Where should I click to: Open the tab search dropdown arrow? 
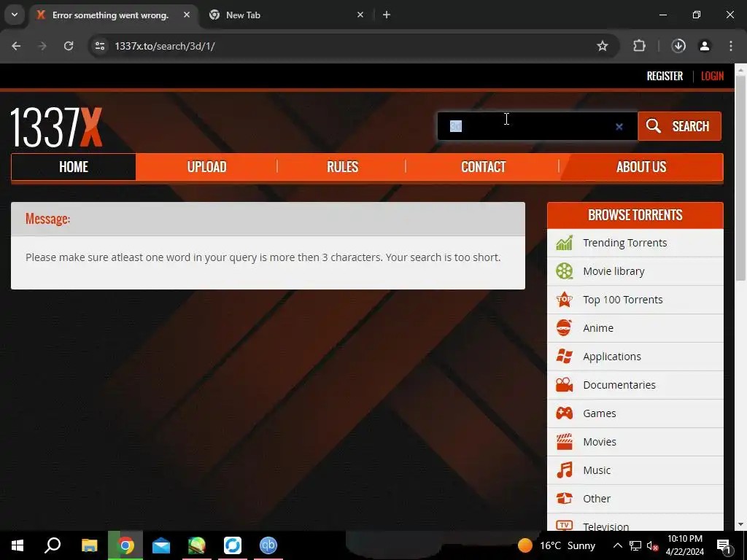tap(15, 15)
